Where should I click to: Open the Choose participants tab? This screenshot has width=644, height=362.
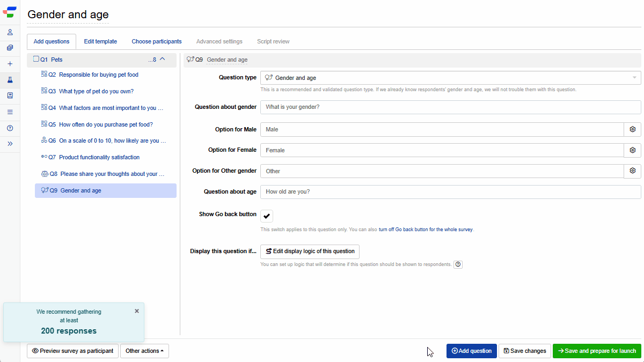click(x=157, y=41)
